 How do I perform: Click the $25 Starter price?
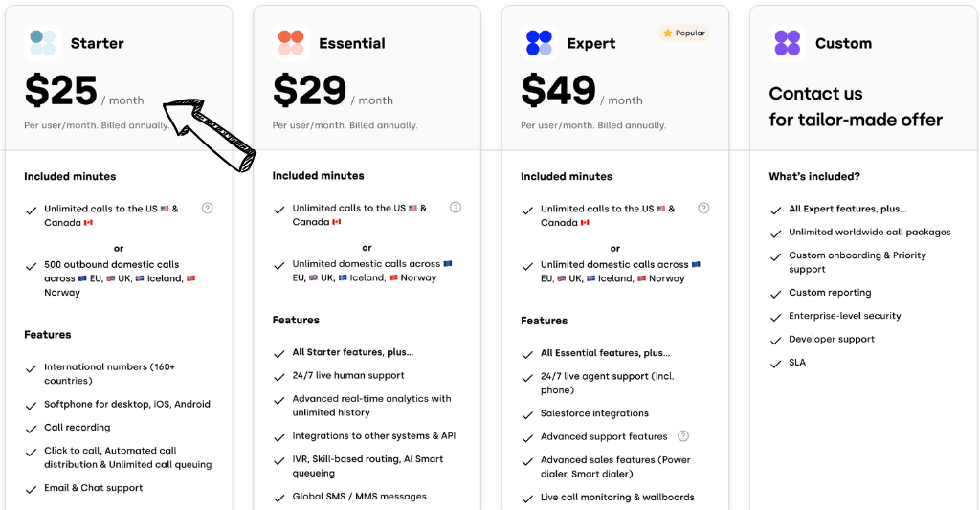pyautogui.click(x=61, y=91)
